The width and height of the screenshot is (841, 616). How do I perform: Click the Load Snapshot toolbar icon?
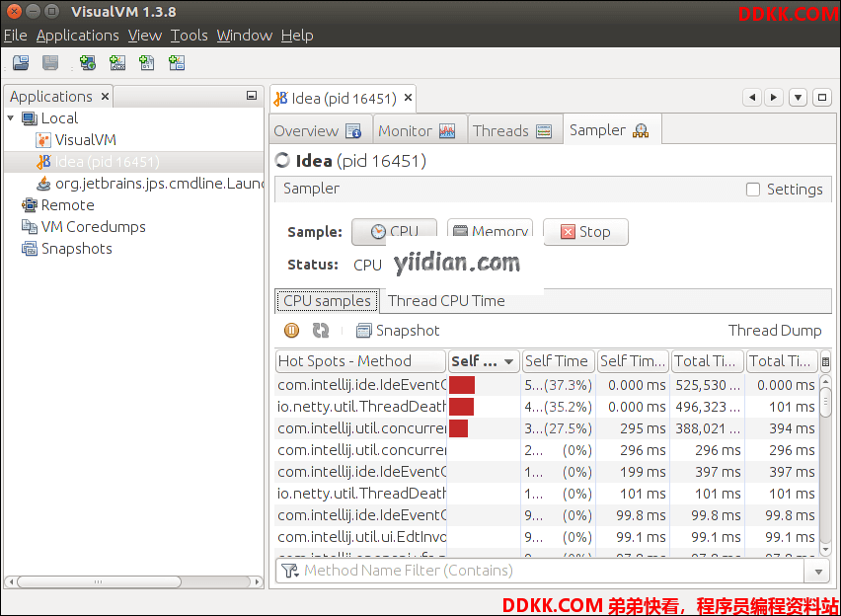click(x=21, y=63)
